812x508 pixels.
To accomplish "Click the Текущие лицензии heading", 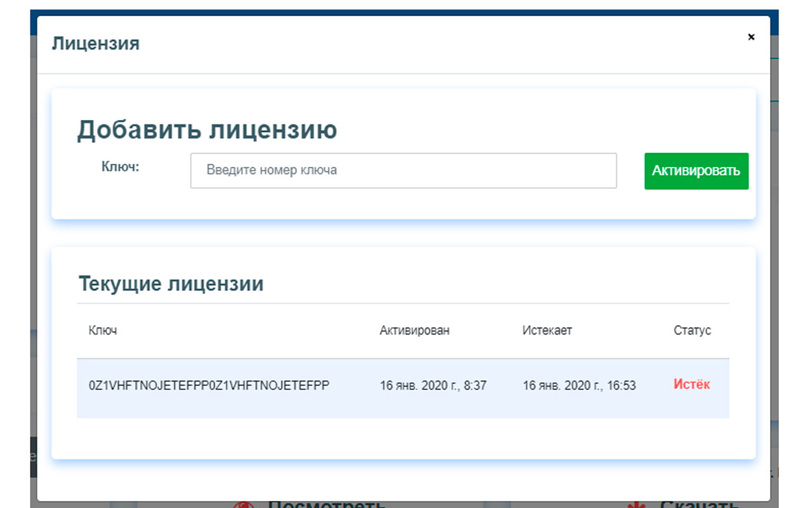I will pos(171,283).
